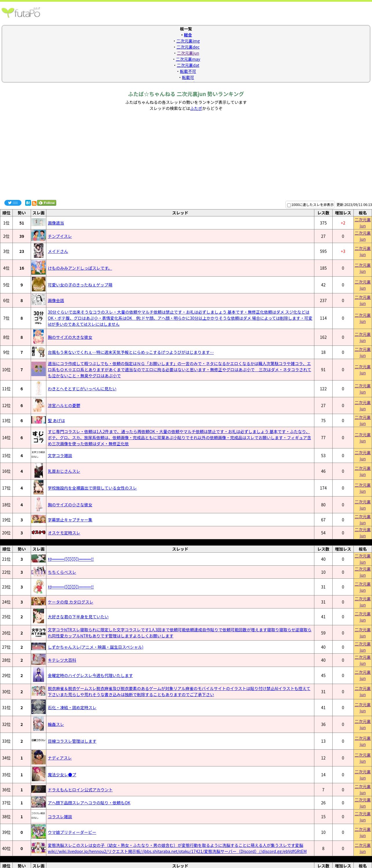This screenshot has width=372, height=868.
Task: Open thread 目線コラスレ管理はします
Action: click(72, 741)
